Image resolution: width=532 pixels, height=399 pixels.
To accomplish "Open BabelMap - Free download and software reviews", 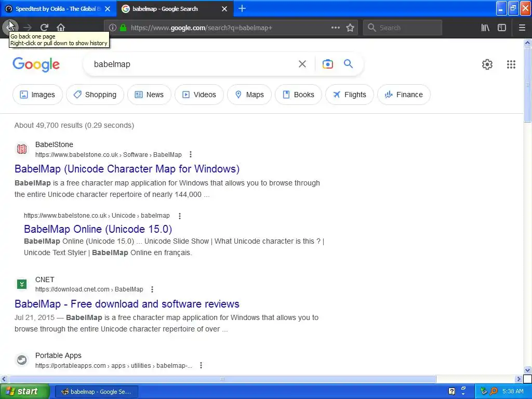I will pyautogui.click(x=127, y=303).
